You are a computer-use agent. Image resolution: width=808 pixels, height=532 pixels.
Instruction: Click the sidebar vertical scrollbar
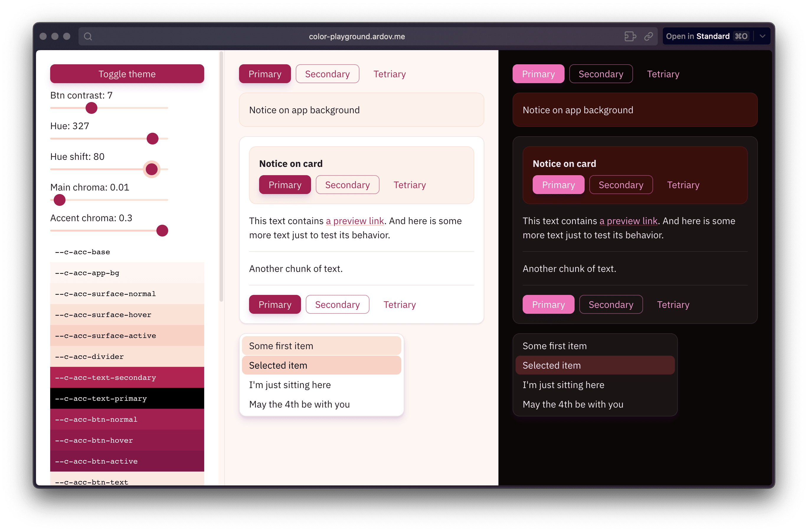tap(221, 176)
